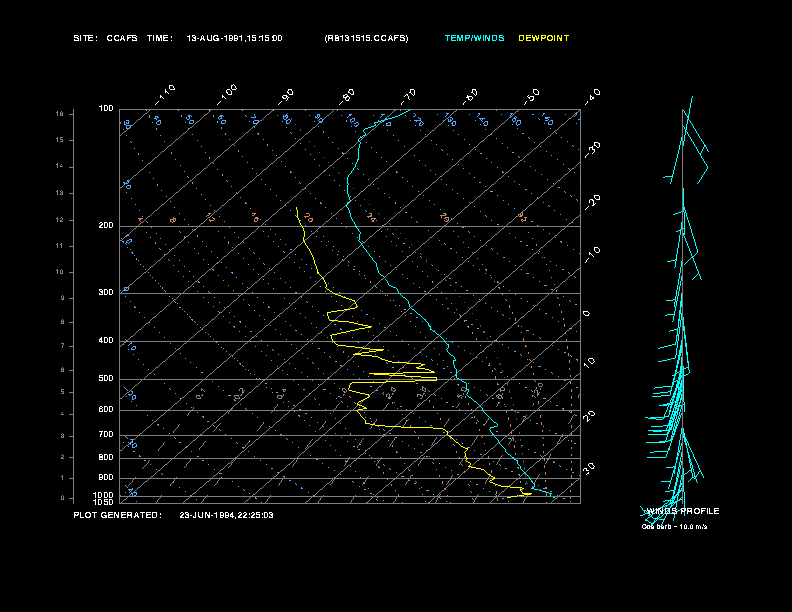This screenshot has width=792, height=612.
Task: Click pressure axis label '1050'
Action: (x=104, y=502)
